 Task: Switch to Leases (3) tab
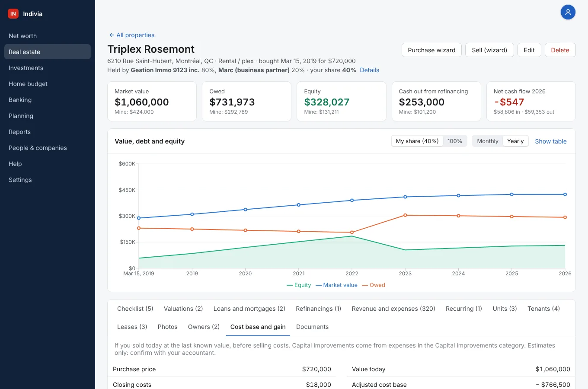point(132,327)
